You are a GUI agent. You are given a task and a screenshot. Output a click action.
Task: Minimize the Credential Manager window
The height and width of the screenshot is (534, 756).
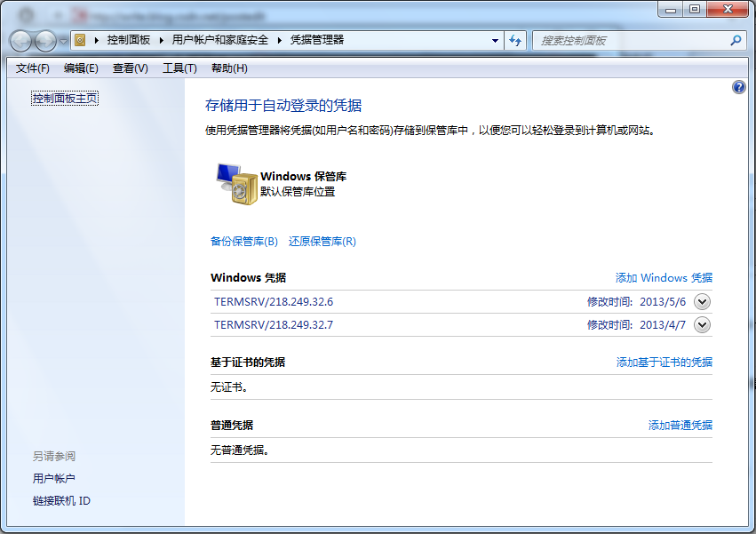pos(670,9)
